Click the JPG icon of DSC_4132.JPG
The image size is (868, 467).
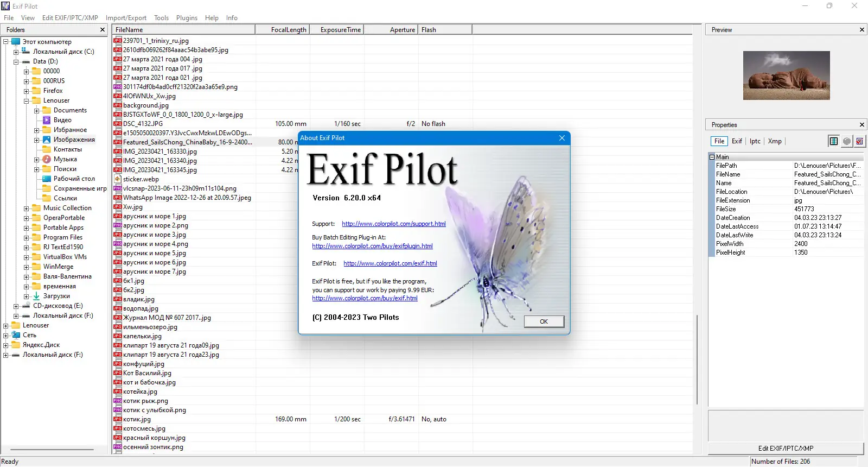point(117,123)
